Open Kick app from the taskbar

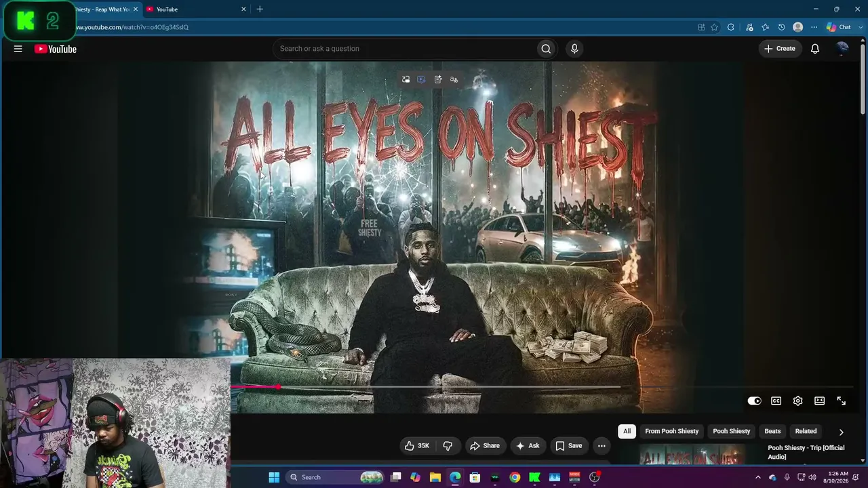point(534,477)
